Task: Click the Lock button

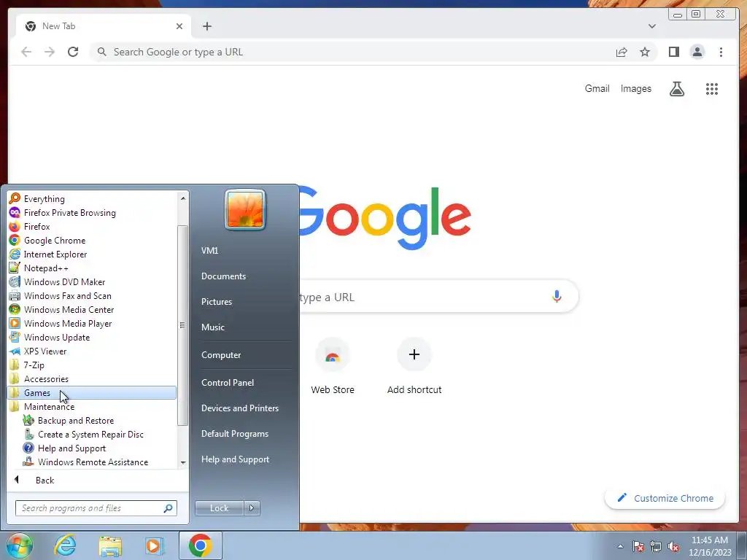Action: [219, 508]
